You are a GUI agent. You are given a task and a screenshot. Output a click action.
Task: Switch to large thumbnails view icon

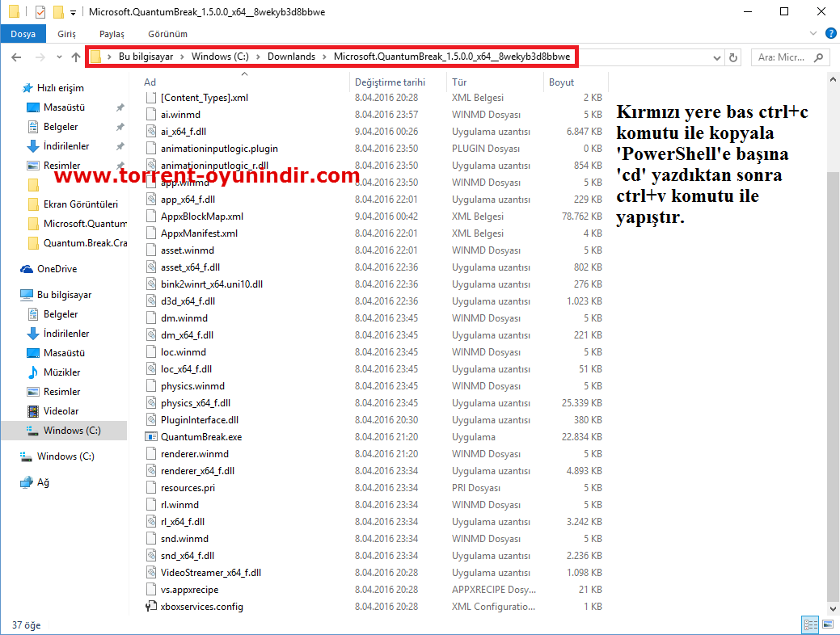[827, 624]
